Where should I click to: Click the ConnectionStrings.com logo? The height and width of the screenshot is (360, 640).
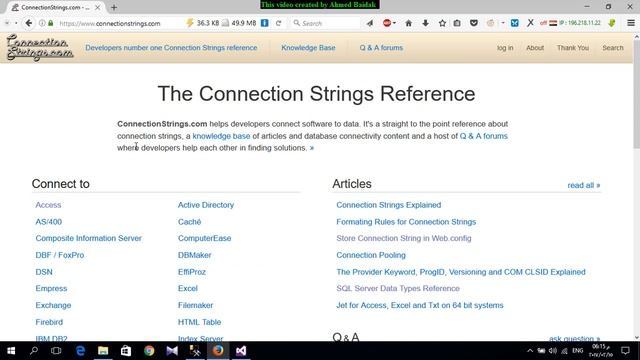pyautogui.click(x=40, y=48)
